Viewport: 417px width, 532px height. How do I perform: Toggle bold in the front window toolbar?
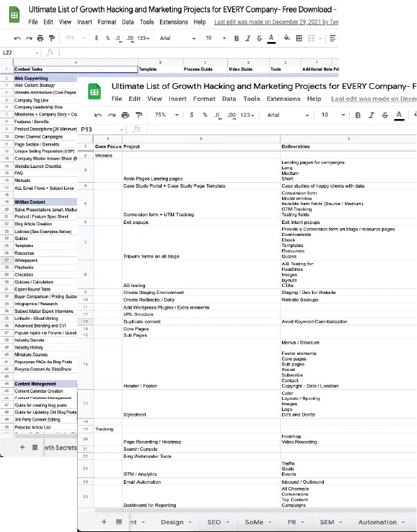(358, 115)
